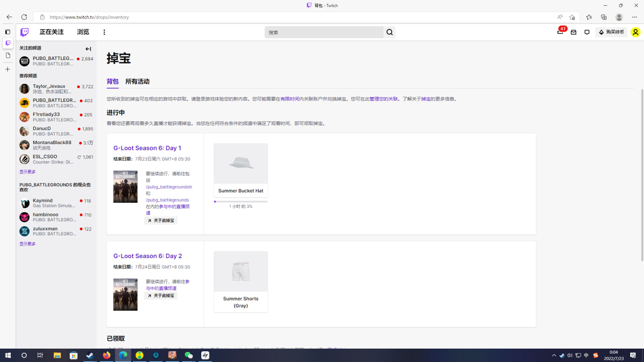This screenshot has width=644, height=362.
Task: Focus the Twitch search input field
Action: click(323, 32)
